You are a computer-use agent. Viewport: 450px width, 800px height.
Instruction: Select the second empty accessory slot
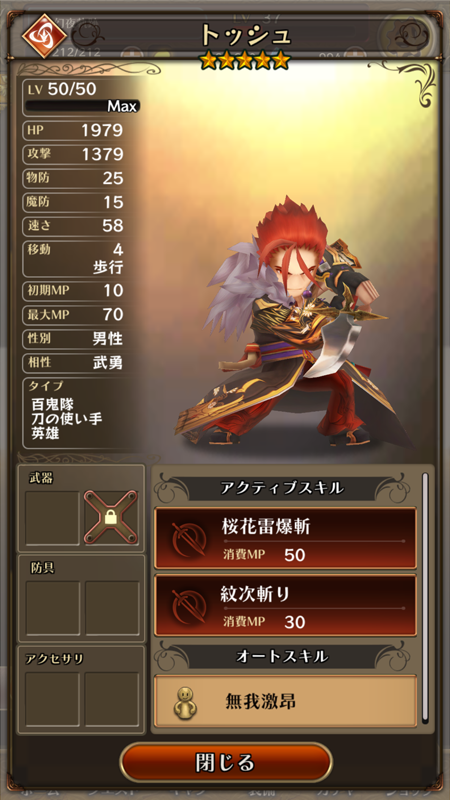(x=112, y=699)
